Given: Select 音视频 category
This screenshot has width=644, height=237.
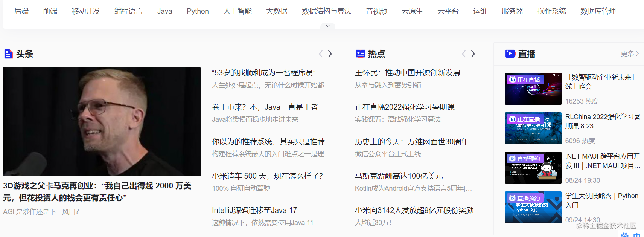Looking at the screenshot, I should tap(377, 11).
